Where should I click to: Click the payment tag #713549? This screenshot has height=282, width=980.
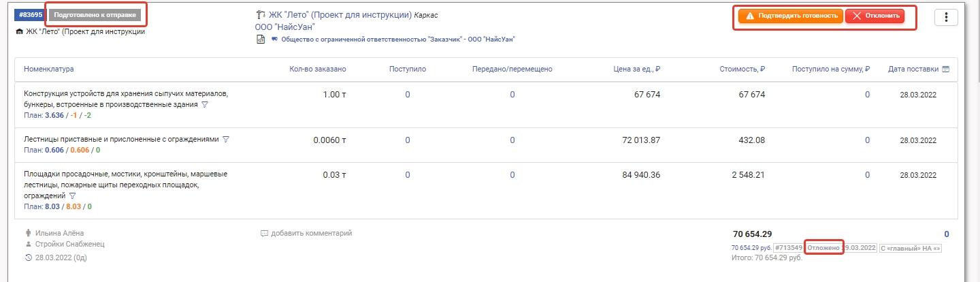point(788,248)
